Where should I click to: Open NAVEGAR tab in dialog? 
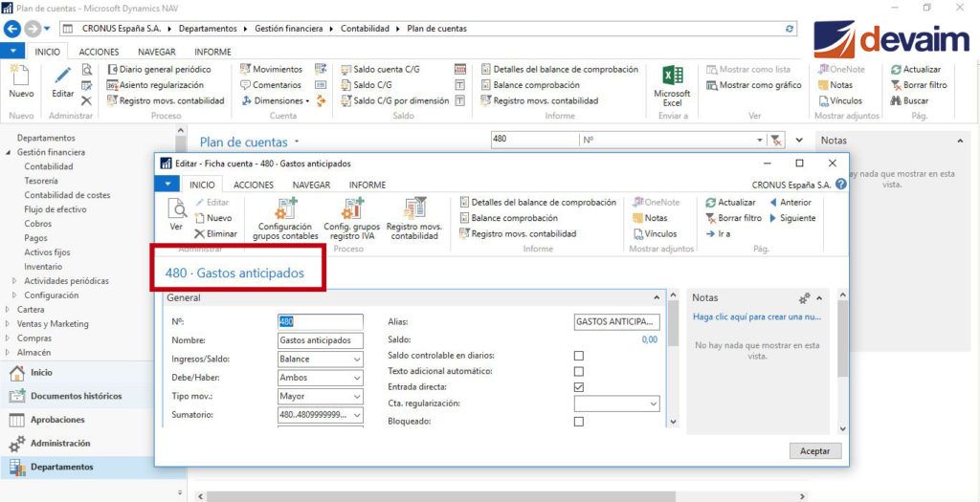point(311,185)
